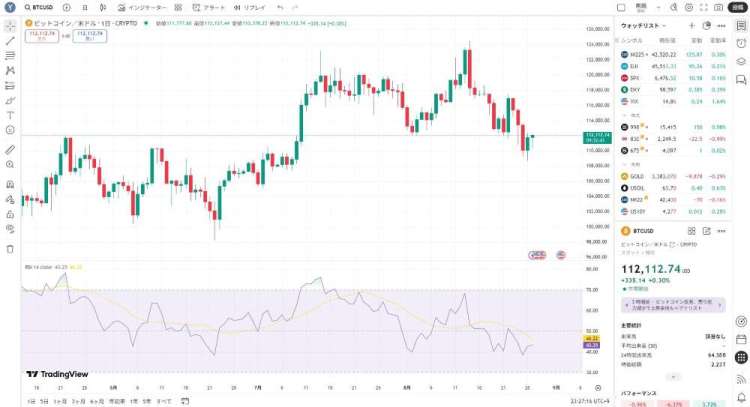Redo the last chart action
Viewport: 750px width, 407px height.
click(295, 8)
